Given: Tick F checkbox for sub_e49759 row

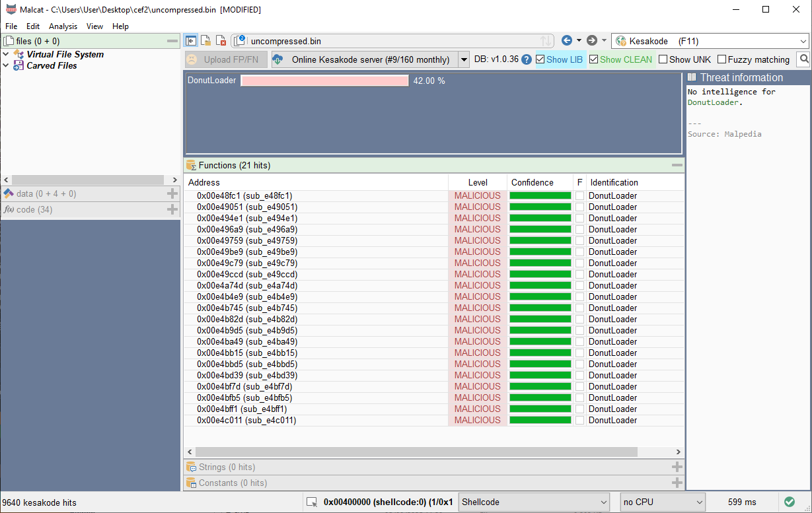Looking at the screenshot, I should pos(579,240).
